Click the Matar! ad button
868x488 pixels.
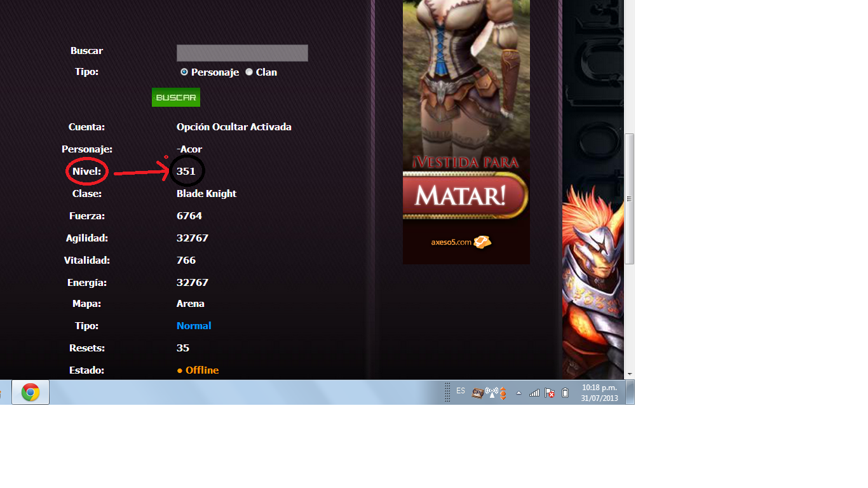pyautogui.click(x=465, y=196)
